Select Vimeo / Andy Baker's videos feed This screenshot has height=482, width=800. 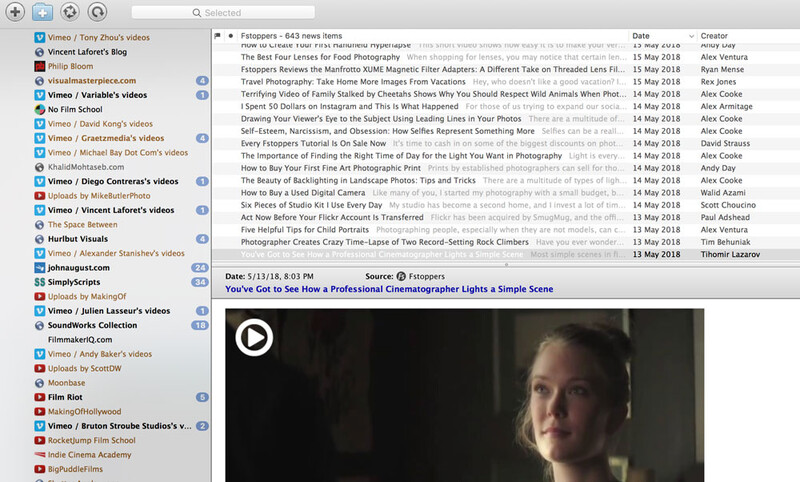[x=100, y=354]
